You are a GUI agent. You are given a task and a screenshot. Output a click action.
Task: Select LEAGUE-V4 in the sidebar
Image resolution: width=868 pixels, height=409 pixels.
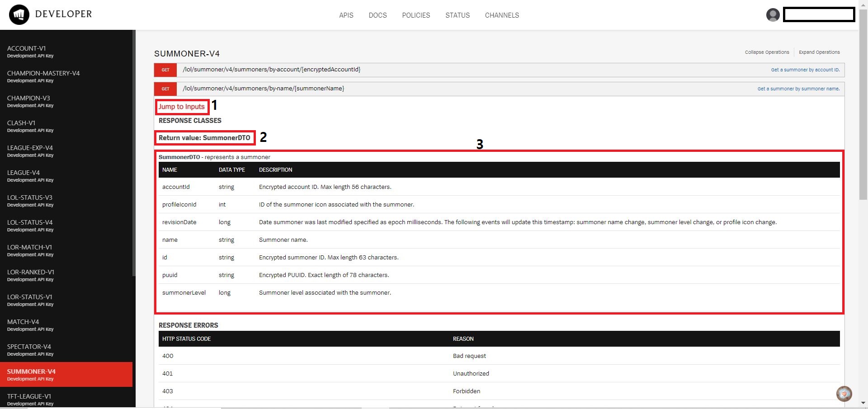66,176
